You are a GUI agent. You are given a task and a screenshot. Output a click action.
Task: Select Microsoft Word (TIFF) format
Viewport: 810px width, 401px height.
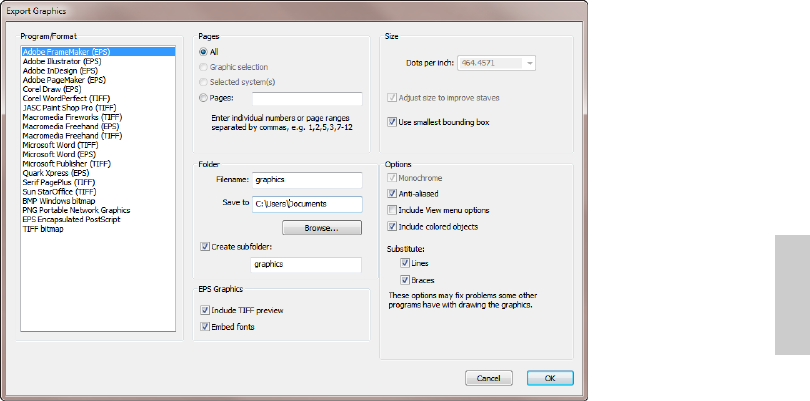98,145
